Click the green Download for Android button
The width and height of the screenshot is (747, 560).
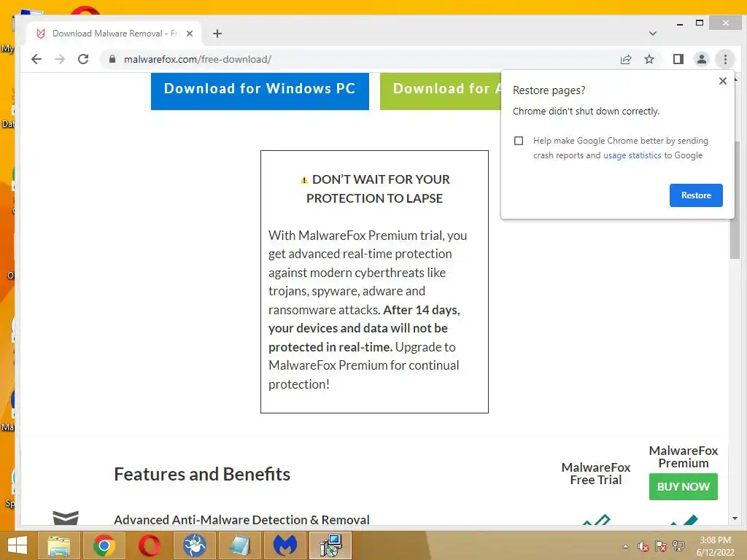click(x=441, y=90)
